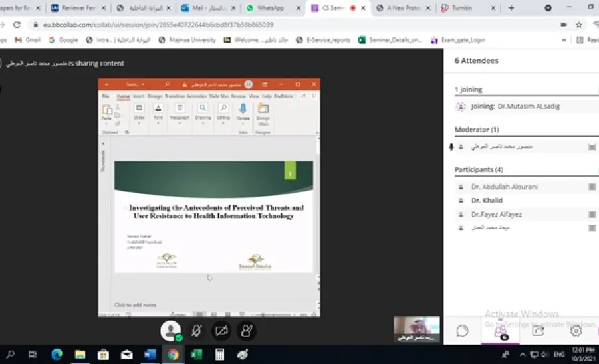Click the user account avatar in PowerPoint title bar
The width and height of the screenshot is (599, 364).
pyautogui.click(x=249, y=84)
